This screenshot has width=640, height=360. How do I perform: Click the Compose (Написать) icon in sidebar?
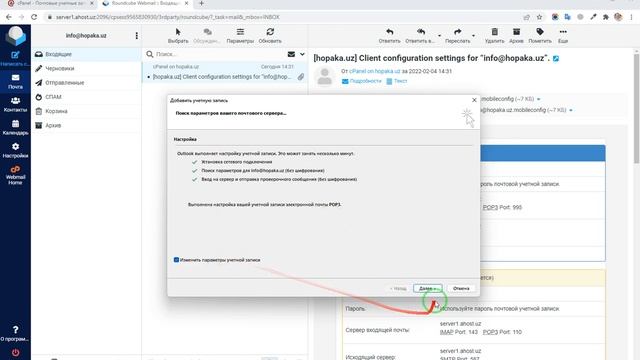pos(15,58)
